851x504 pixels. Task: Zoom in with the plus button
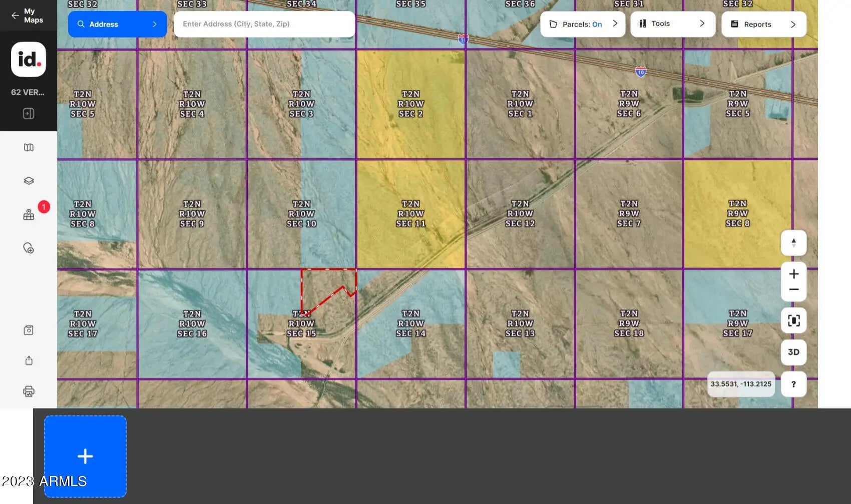793,274
